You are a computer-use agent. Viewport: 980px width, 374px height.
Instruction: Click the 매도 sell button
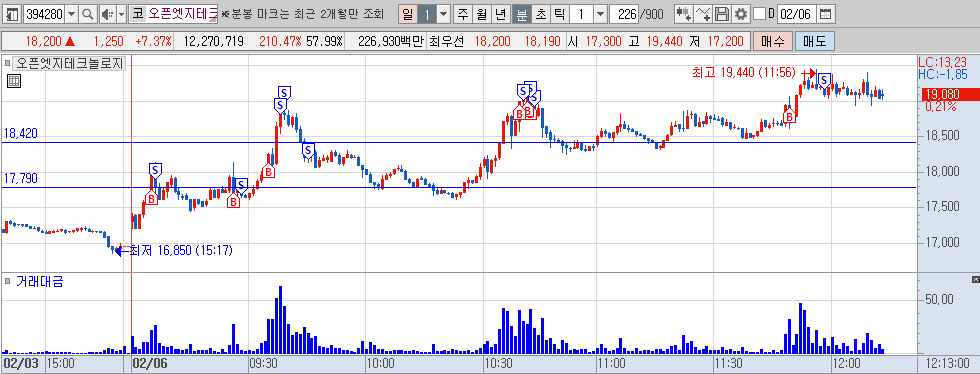(x=814, y=42)
